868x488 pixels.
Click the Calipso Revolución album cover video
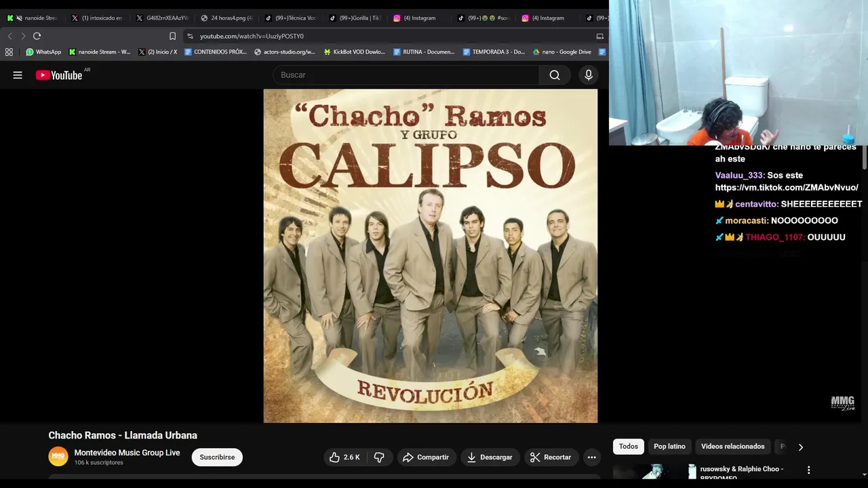pos(431,256)
